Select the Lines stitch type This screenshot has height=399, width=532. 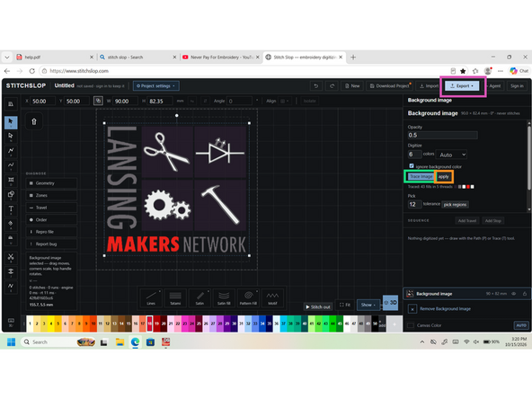pyautogui.click(x=151, y=297)
